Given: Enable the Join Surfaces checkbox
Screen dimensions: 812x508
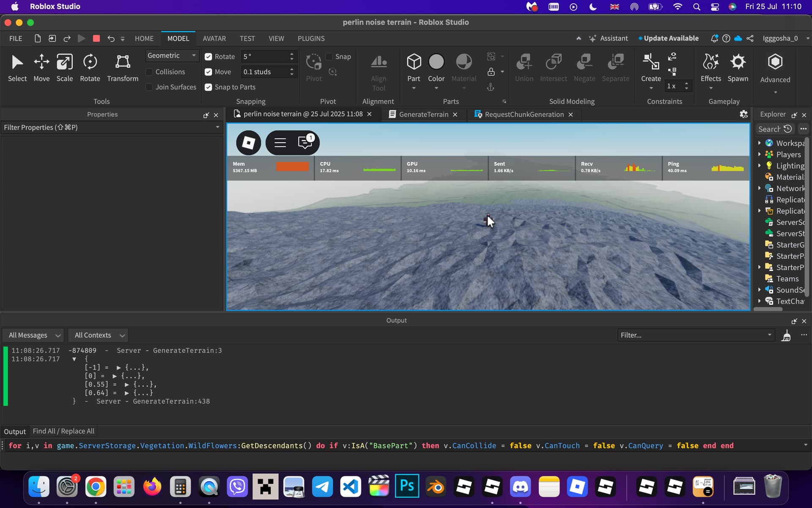Looking at the screenshot, I should (x=149, y=87).
